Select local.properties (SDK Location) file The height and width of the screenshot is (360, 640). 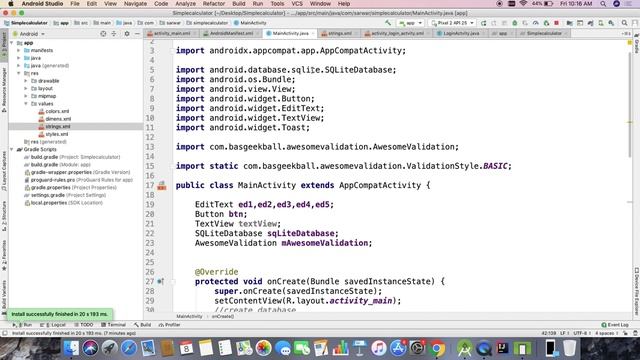pos(63,203)
